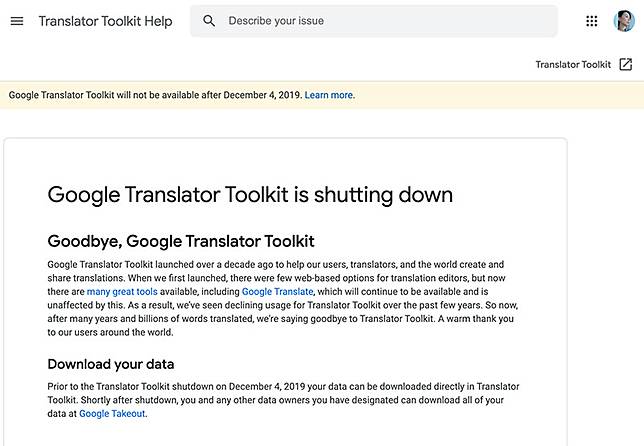The width and height of the screenshot is (644, 446).
Task: Click the "Download your data" heading
Action: pos(111,363)
